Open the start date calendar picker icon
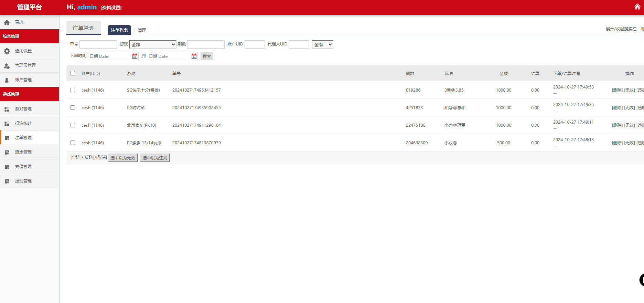This screenshot has width=644, height=303. (x=135, y=56)
